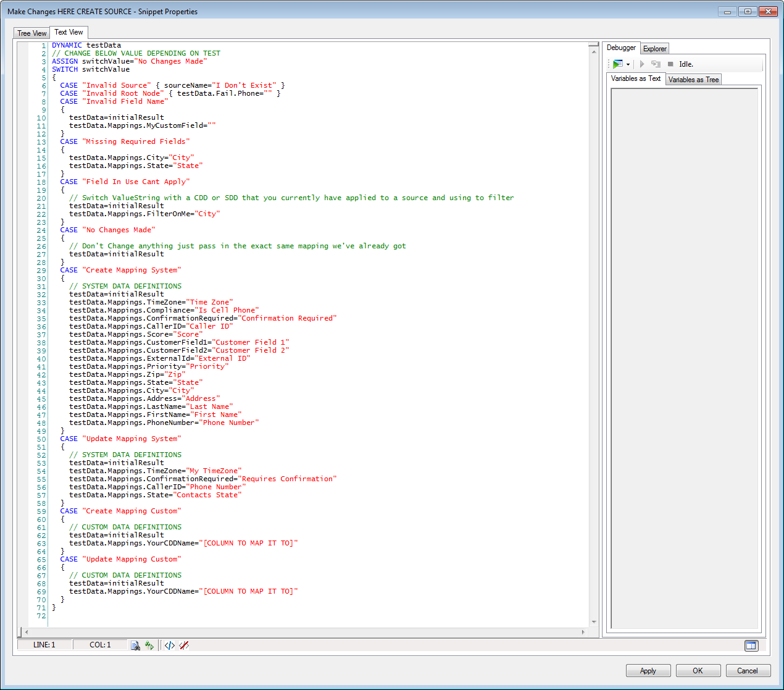Click the Find document icon in status bar

click(135, 646)
